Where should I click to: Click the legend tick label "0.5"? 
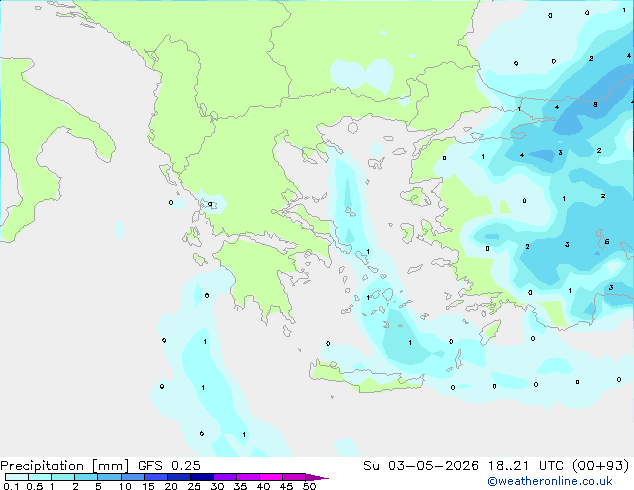tap(34, 486)
